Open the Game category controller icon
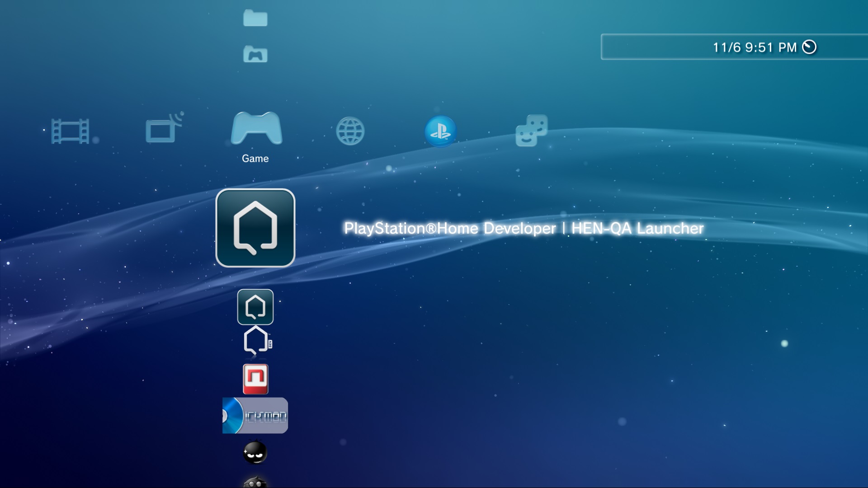 click(x=255, y=131)
